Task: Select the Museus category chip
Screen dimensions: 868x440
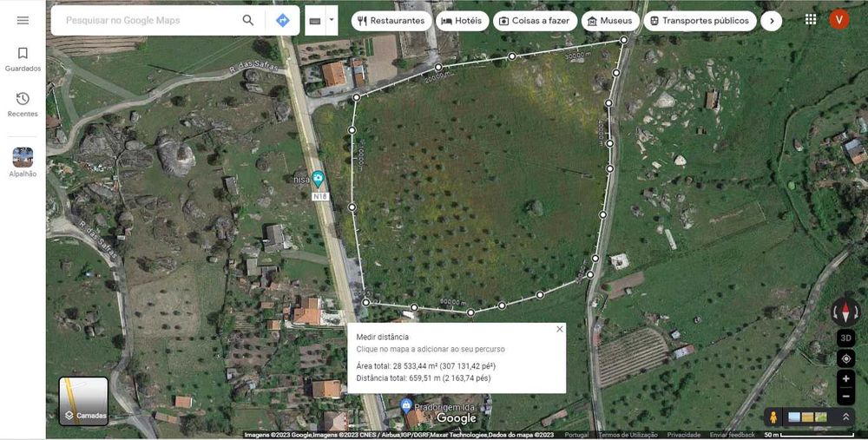Action: 610,21
